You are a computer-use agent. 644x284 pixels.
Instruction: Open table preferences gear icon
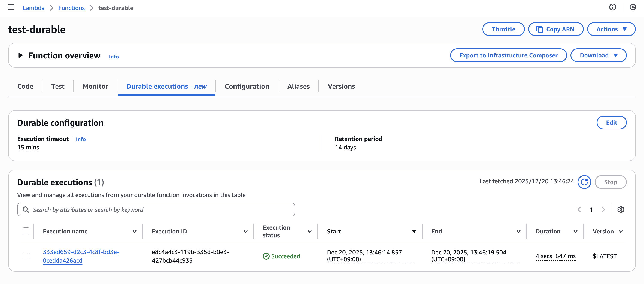tap(620, 209)
